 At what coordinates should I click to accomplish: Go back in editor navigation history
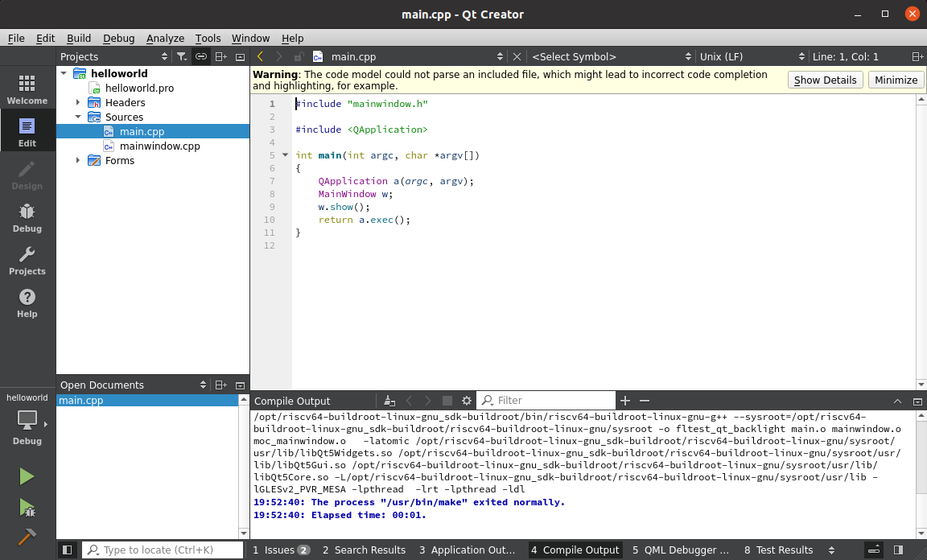(260, 57)
